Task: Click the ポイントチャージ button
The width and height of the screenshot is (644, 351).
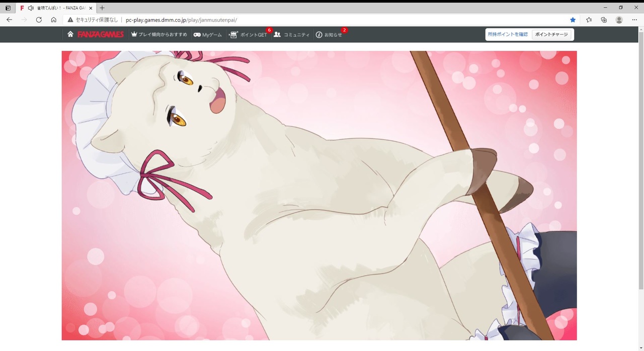Action: pos(551,34)
